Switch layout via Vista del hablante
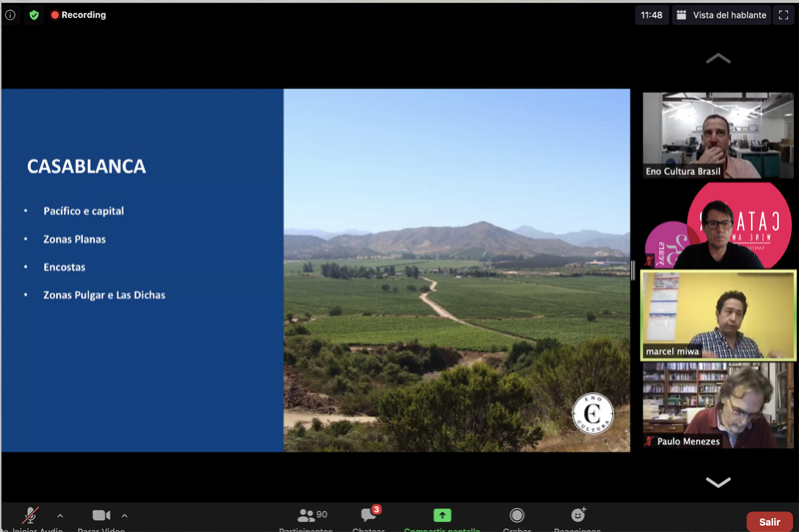The image size is (799, 532). [722, 15]
